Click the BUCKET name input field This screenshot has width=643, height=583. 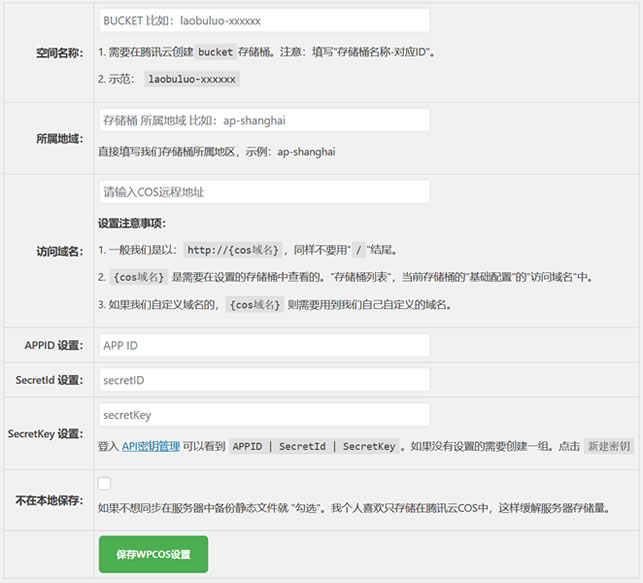[x=264, y=20]
